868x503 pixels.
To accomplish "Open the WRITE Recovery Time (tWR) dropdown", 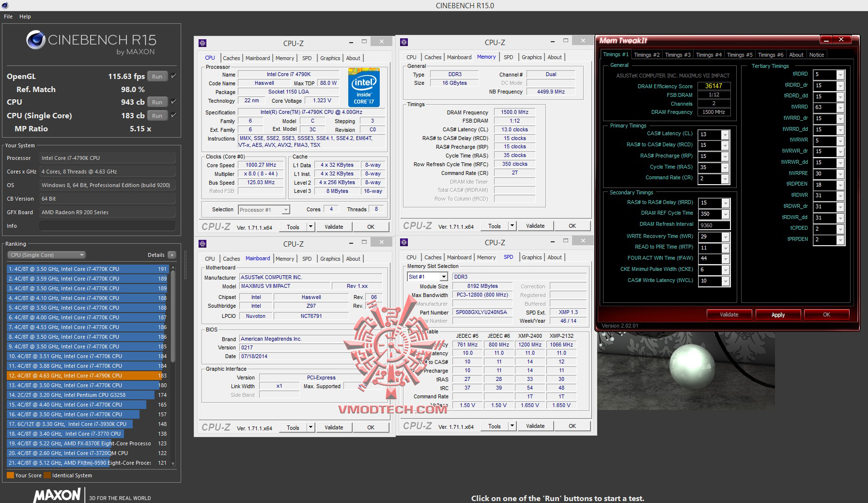I will [725, 237].
